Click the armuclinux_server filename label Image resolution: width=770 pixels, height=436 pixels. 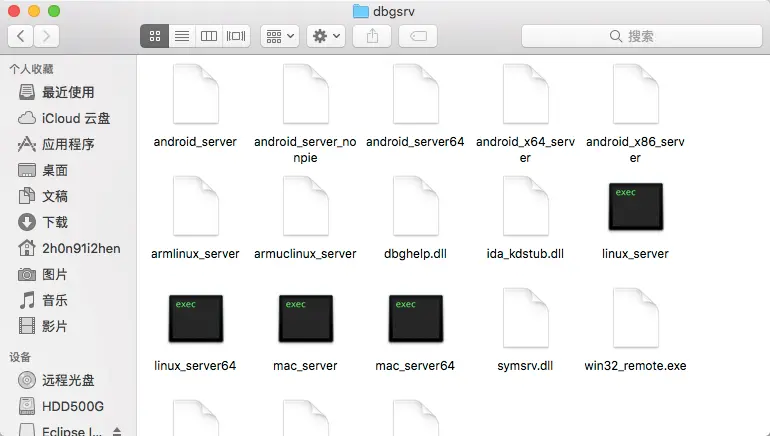click(305, 254)
